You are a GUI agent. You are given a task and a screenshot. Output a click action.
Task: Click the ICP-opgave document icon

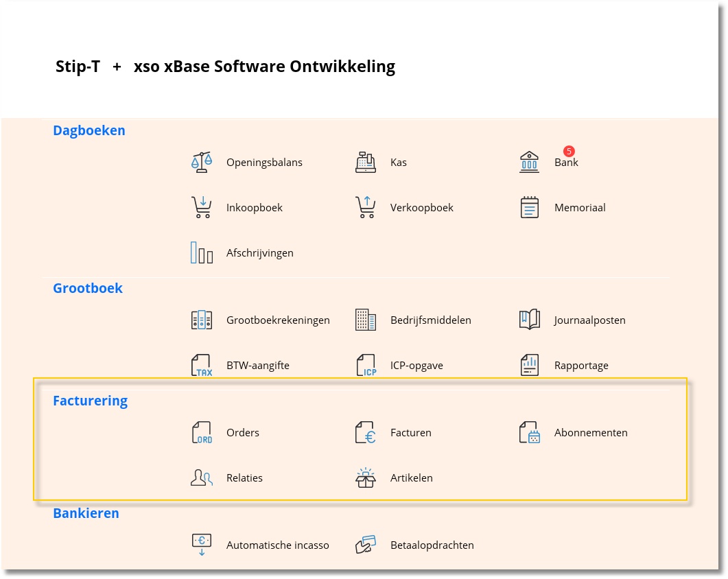[x=366, y=365]
